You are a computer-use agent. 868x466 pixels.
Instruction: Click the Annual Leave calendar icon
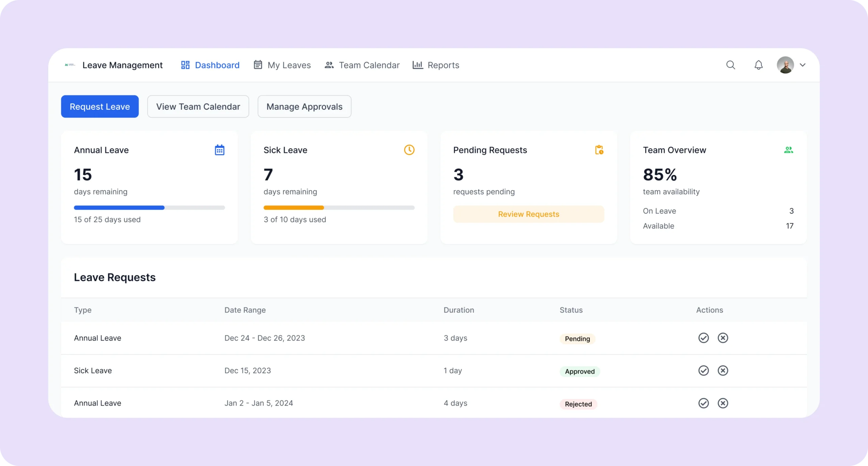219,150
